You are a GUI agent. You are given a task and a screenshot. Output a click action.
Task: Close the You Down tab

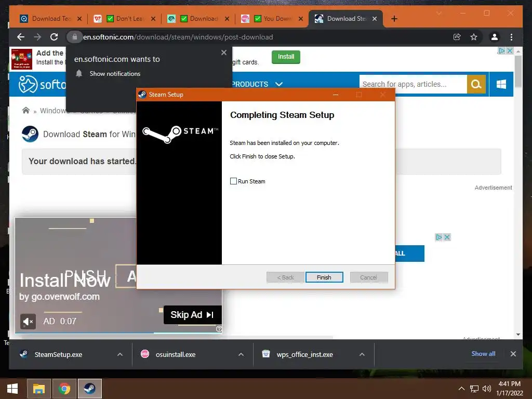coord(301,19)
